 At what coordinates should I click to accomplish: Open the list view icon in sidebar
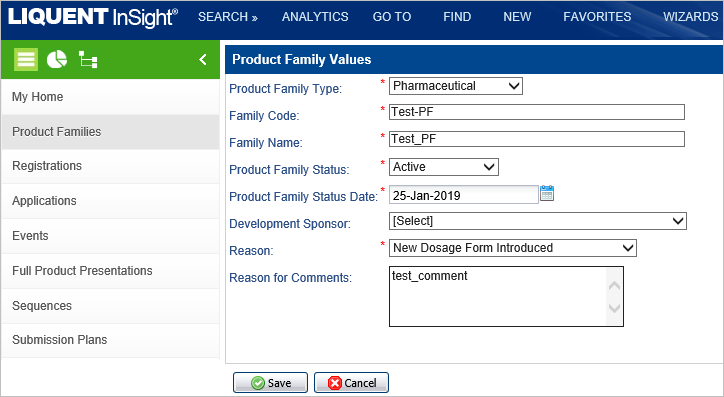(x=26, y=60)
